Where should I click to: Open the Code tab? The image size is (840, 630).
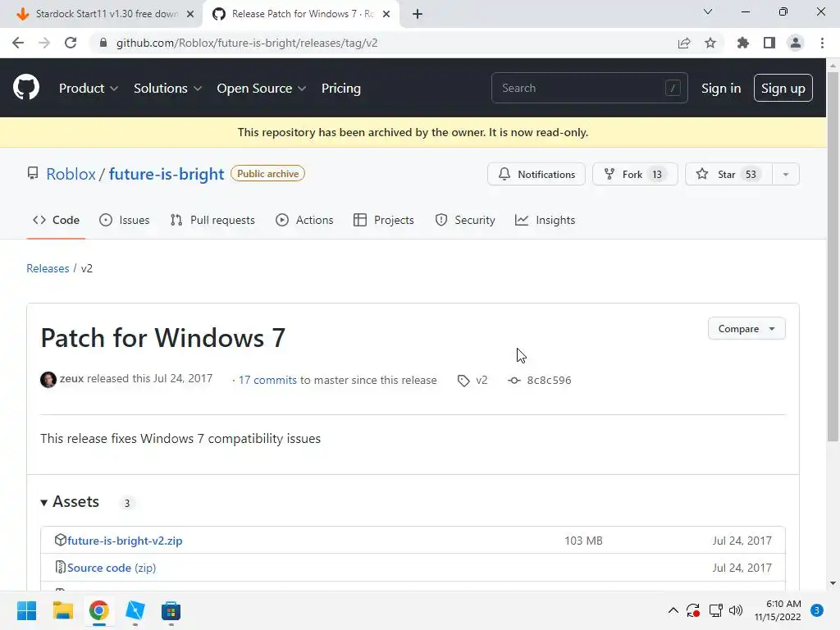click(x=57, y=220)
